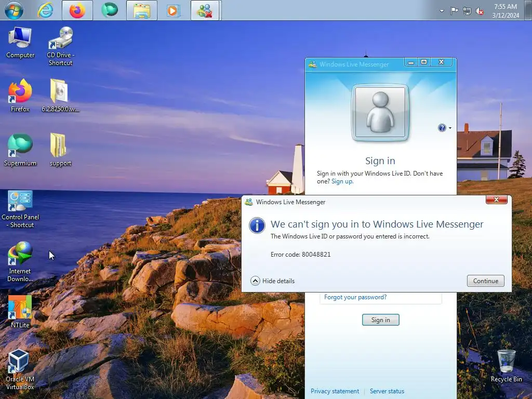Open the Privacy statement link
Screen dimensions: 532x399
coord(335,391)
